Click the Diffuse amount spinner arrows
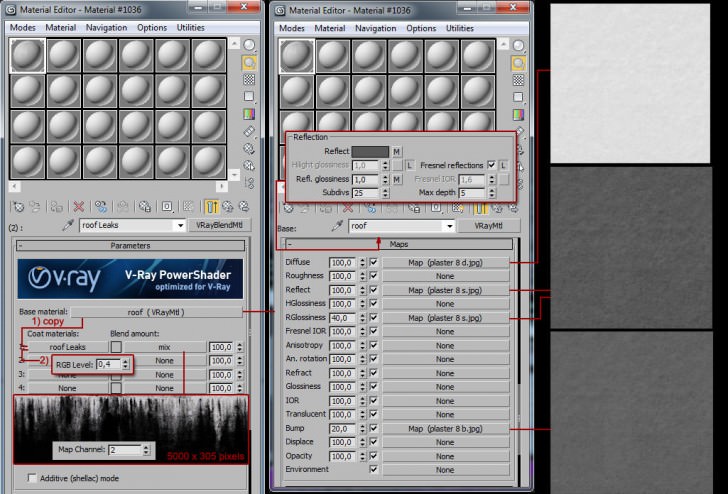Viewport: 728px width, 494px height. pyautogui.click(x=362, y=262)
